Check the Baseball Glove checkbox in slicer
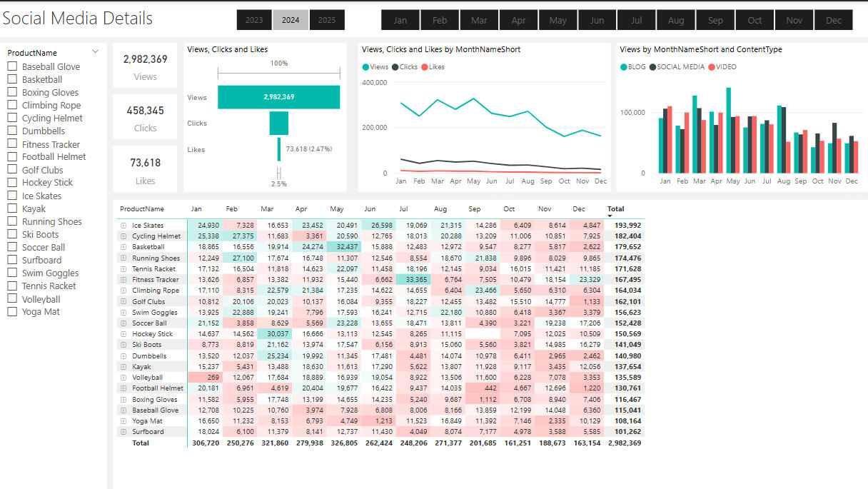The image size is (868, 489). pyautogui.click(x=12, y=66)
